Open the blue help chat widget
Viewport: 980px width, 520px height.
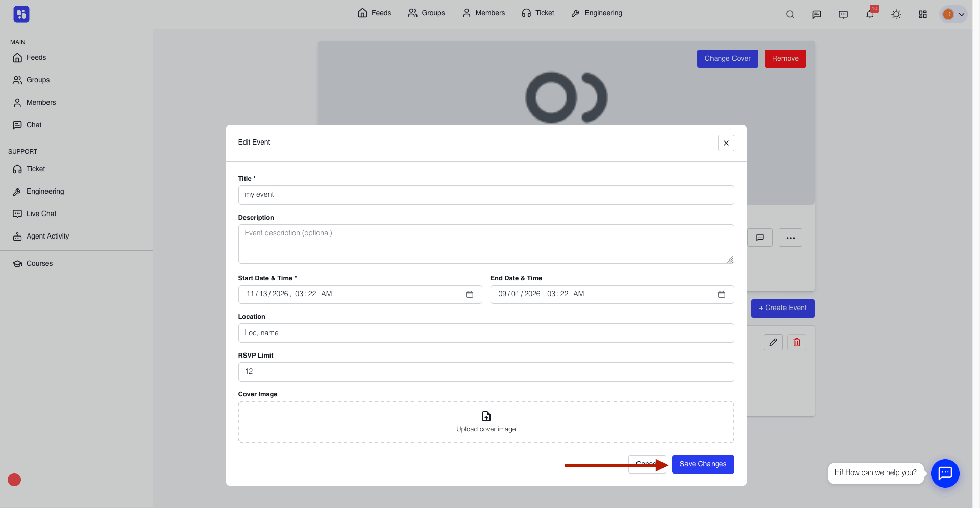[x=945, y=474]
